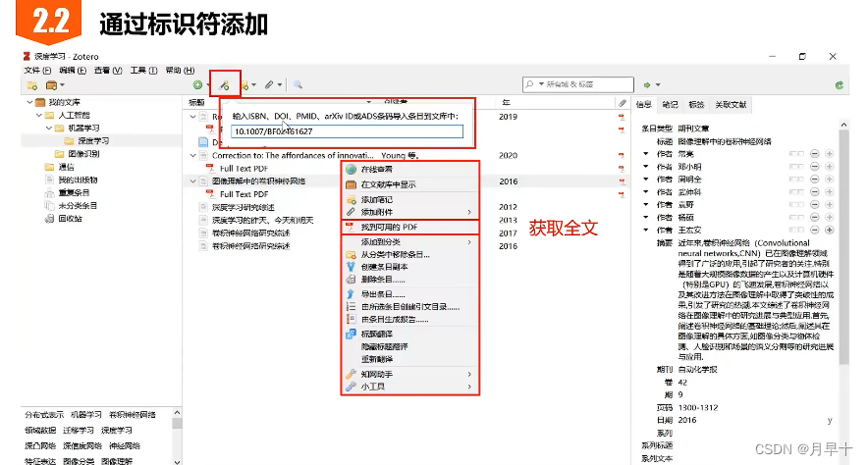The image size is (868, 465).
Task: Open the 文件 (F) menu
Action: [x=37, y=71]
